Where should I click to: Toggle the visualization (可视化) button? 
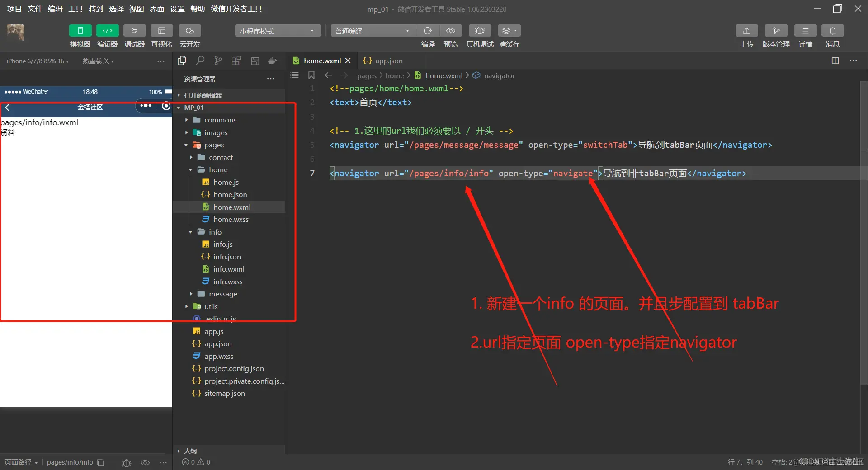161,31
